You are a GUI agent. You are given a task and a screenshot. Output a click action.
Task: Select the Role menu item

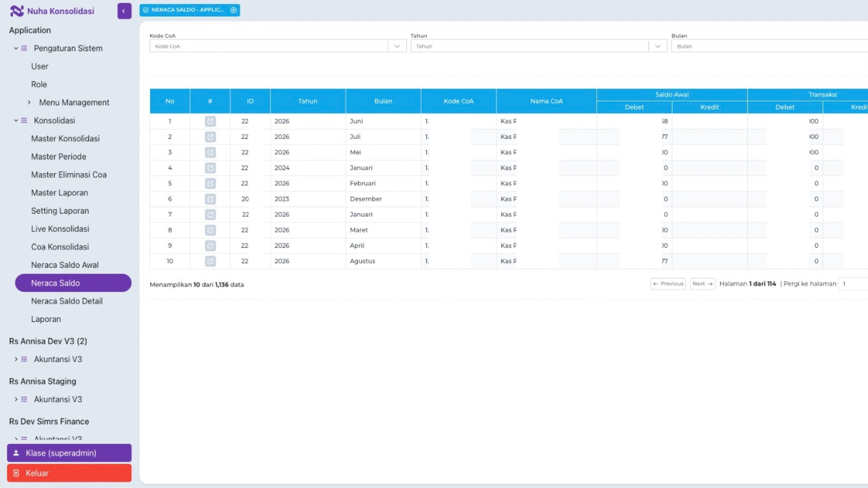pos(39,85)
